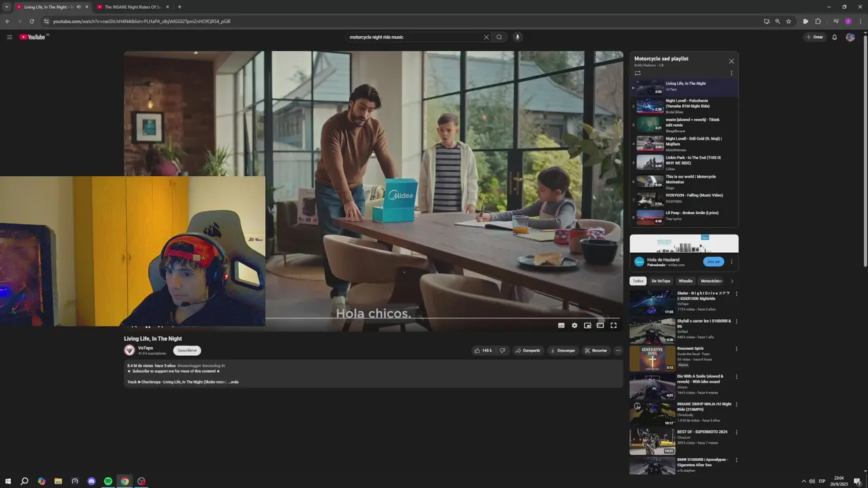Focus the YouTube search input field
Screen dimensions: 868x488
(x=414, y=37)
